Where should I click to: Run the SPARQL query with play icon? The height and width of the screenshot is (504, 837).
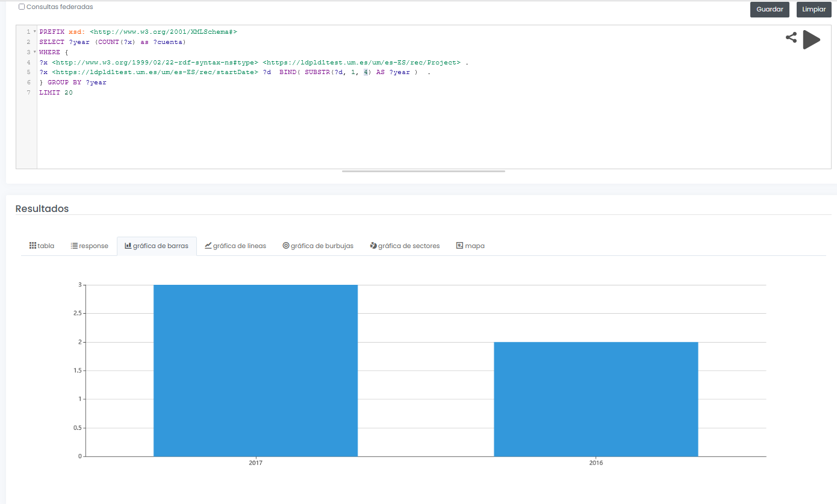812,39
